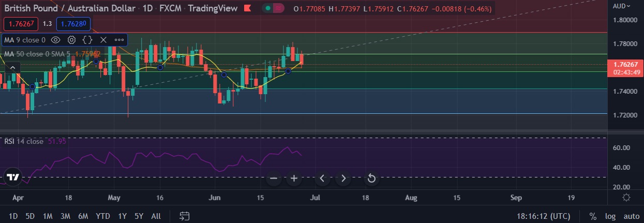This screenshot has width=644, height=223.
Task: Click the buy price 1.76280 button
Action: pyautogui.click(x=73, y=24)
